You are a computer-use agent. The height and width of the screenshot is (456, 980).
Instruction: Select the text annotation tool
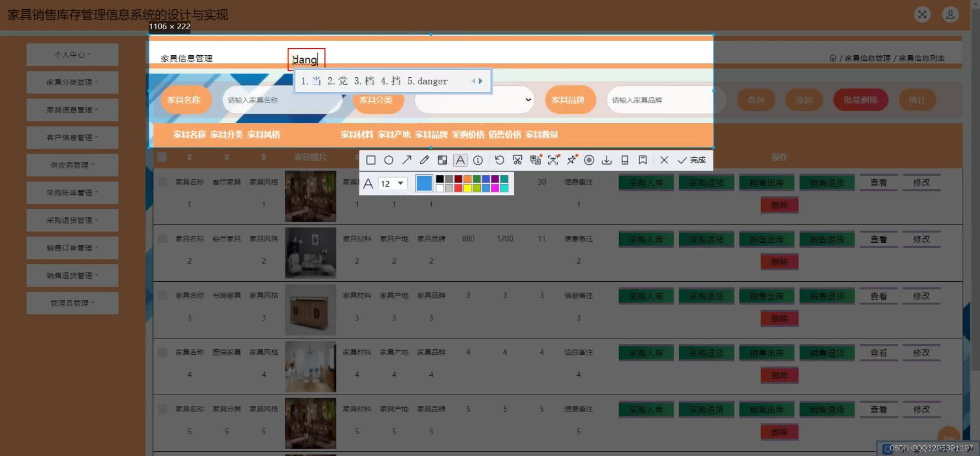(x=460, y=160)
